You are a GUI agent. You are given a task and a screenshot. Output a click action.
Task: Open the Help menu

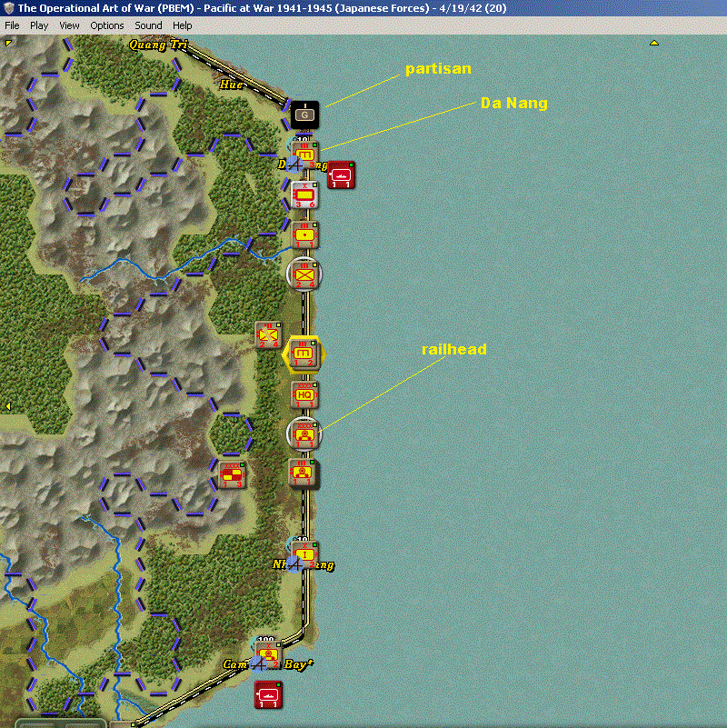pyautogui.click(x=182, y=25)
